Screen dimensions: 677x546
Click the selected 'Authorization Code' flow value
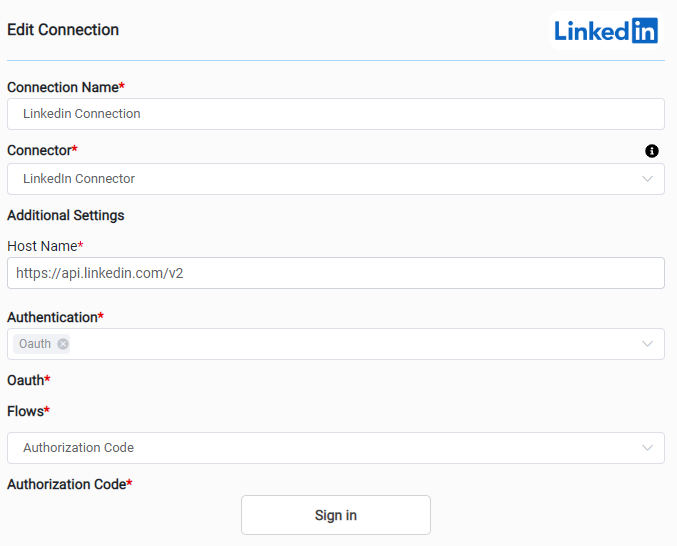(78, 448)
